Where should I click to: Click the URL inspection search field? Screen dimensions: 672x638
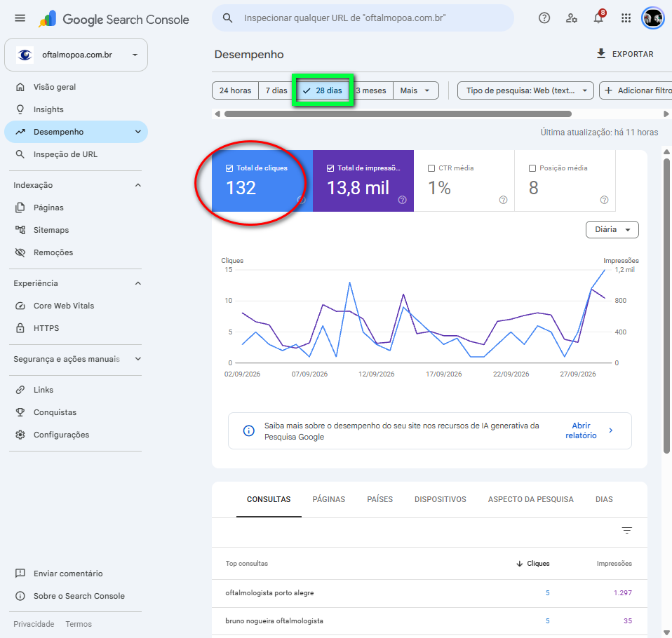tap(363, 18)
